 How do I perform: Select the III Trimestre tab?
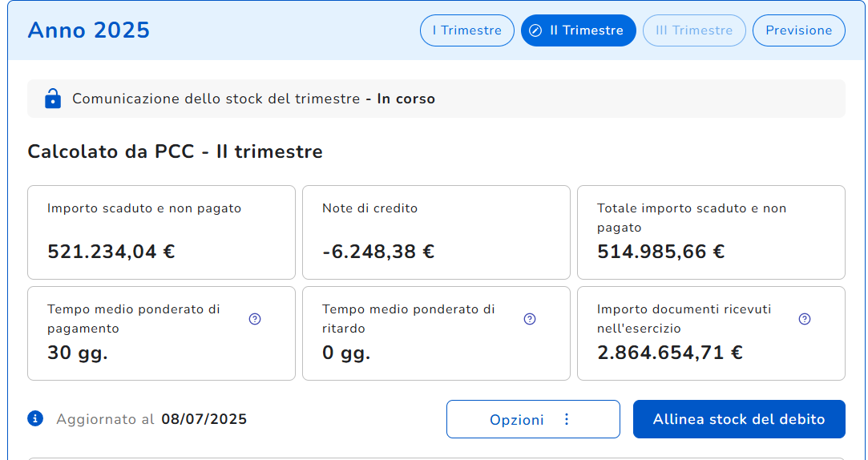[x=694, y=30]
